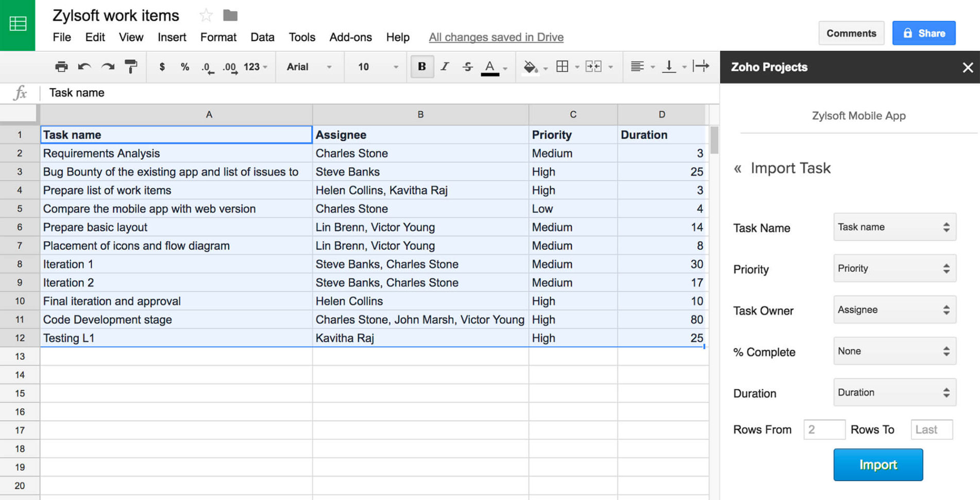Format selection as percent
980x500 pixels.
184,66
